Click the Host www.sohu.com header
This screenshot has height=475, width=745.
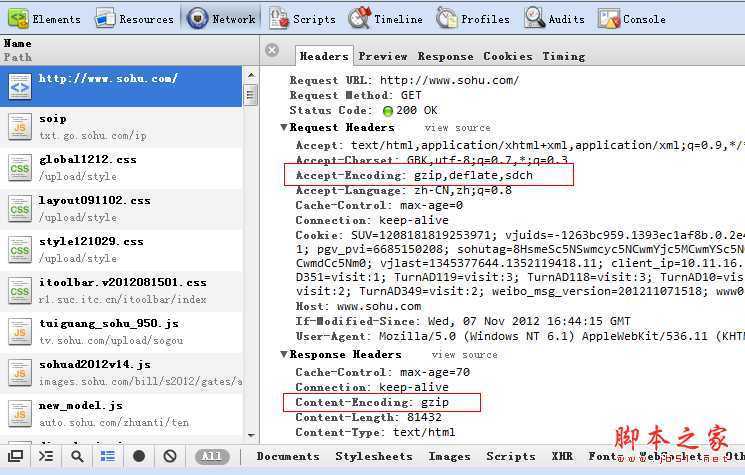(x=358, y=306)
